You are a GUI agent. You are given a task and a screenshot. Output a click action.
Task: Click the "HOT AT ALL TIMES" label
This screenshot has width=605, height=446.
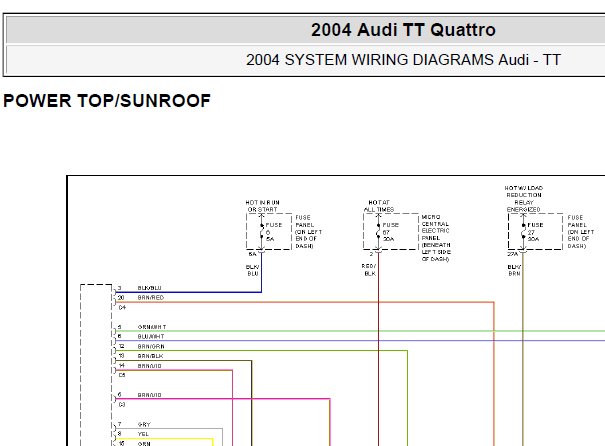point(379,206)
